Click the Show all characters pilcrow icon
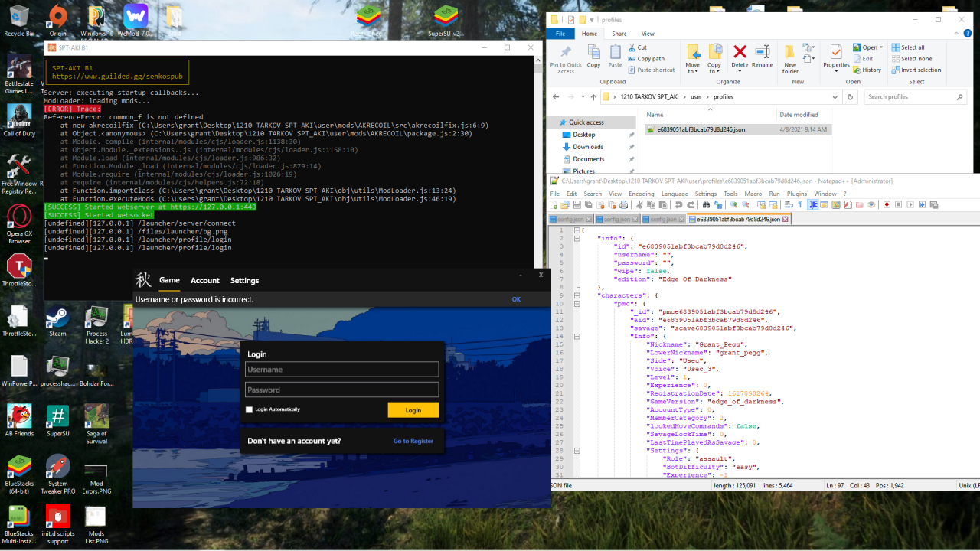980x551 pixels. [800, 204]
